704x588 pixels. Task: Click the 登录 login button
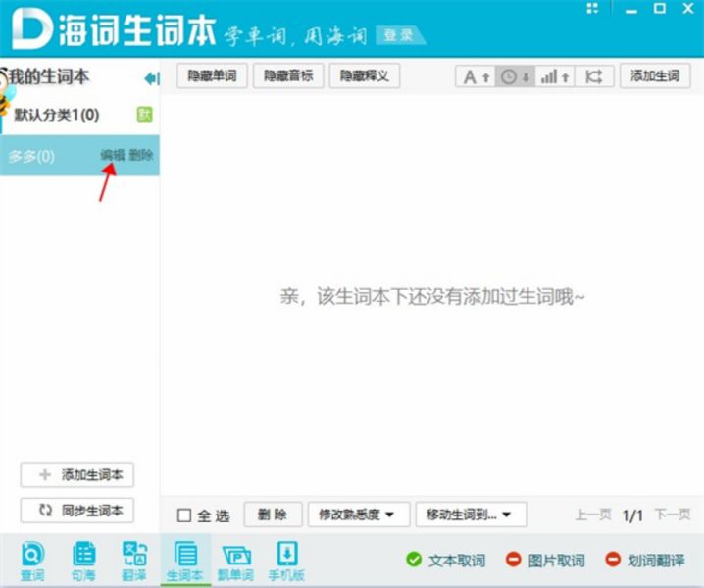399,35
